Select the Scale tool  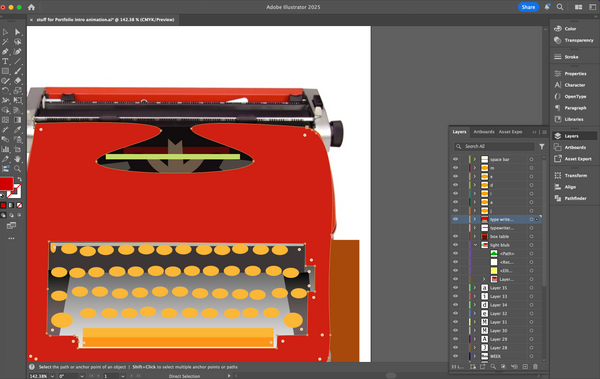[18, 91]
